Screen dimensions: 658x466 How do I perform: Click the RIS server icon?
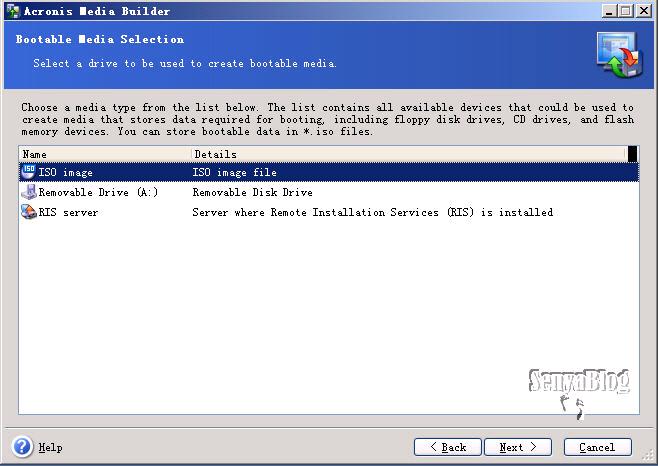pos(29,212)
